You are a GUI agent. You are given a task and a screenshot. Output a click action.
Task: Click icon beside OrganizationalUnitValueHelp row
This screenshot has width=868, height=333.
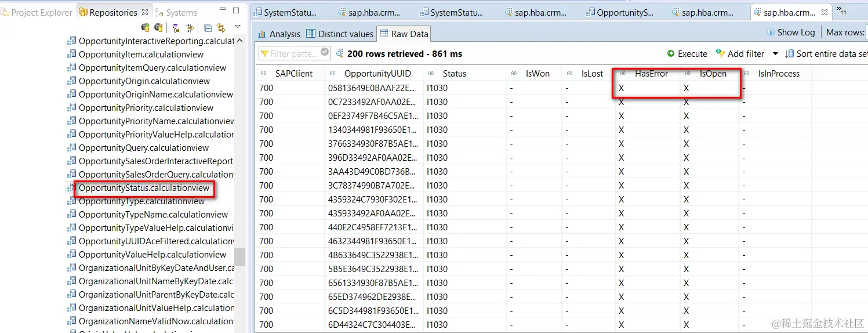(x=72, y=307)
